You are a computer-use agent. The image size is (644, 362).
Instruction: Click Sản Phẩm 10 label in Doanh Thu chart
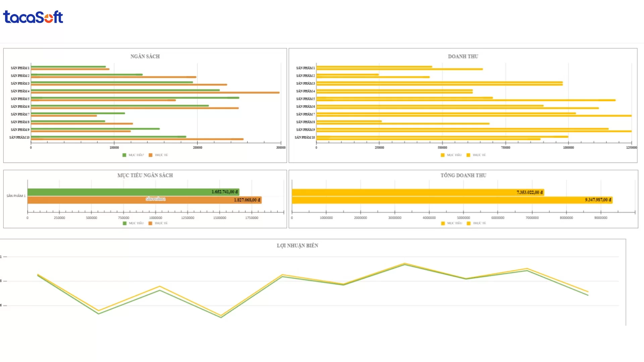[x=305, y=137]
